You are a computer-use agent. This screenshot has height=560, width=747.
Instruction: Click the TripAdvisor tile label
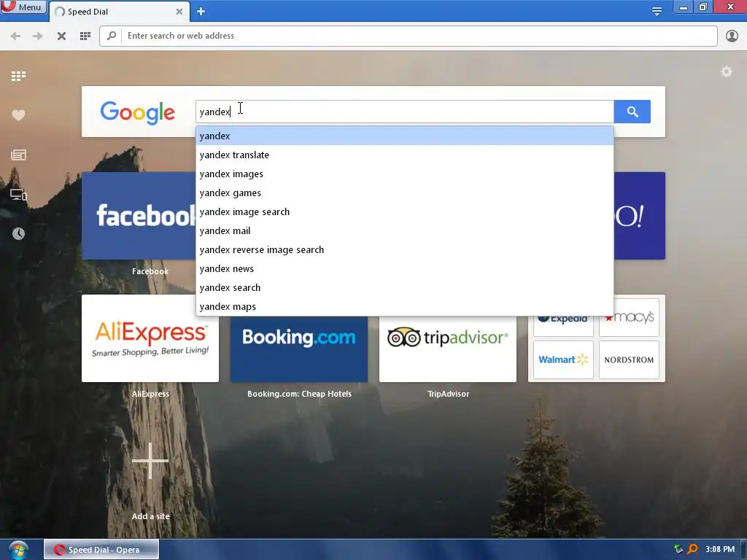coord(448,394)
